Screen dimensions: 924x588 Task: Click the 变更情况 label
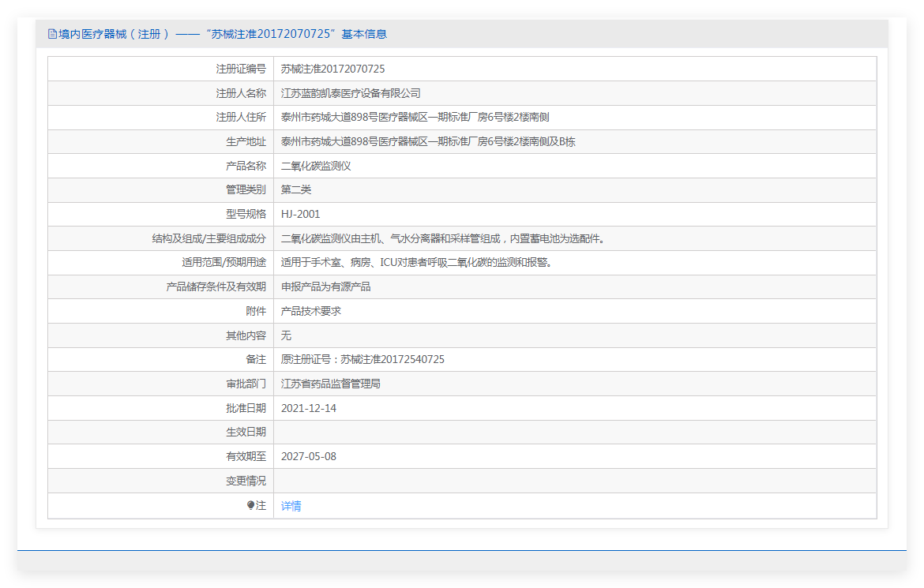(246, 481)
